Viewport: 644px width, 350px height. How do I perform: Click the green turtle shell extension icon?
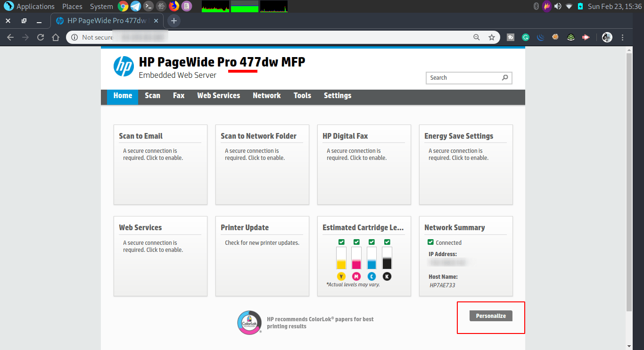[571, 37]
